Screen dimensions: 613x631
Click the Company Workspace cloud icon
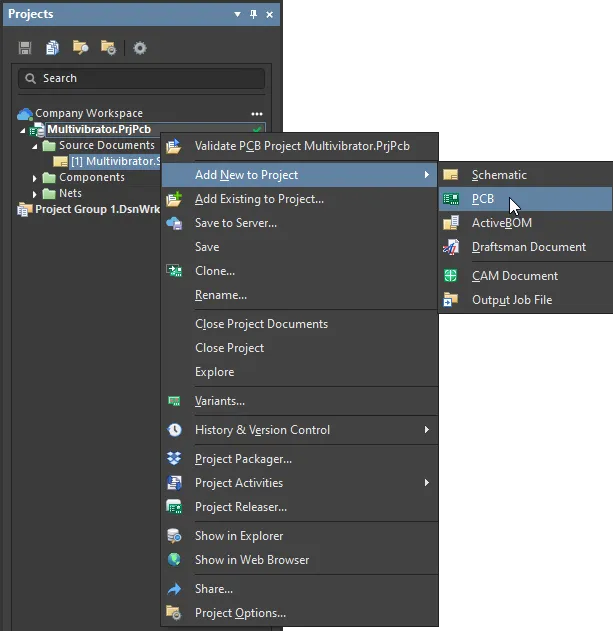[x=25, y=114]
